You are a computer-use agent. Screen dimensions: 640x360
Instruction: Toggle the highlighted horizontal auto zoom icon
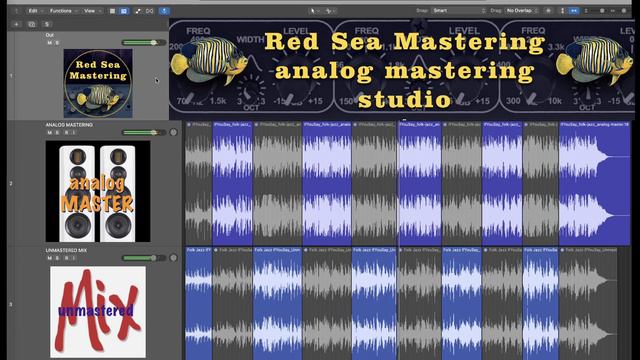[574, 11]
